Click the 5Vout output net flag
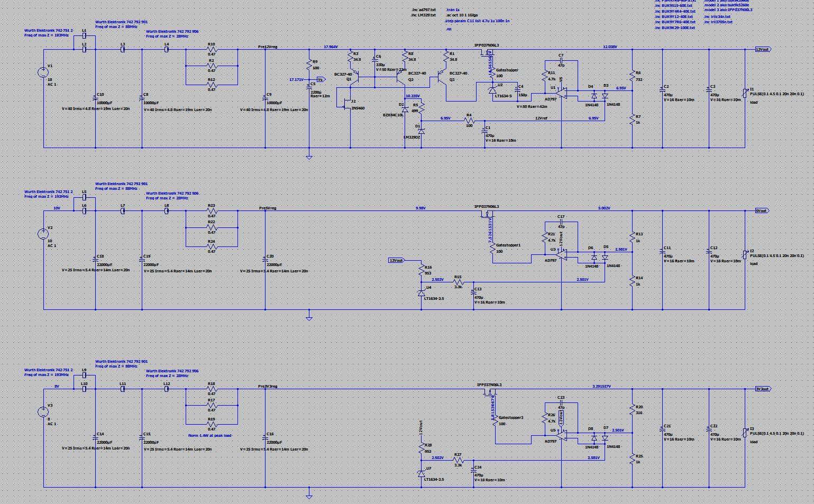This screenshot has height=504, width=814. click(x=762, y=210)
